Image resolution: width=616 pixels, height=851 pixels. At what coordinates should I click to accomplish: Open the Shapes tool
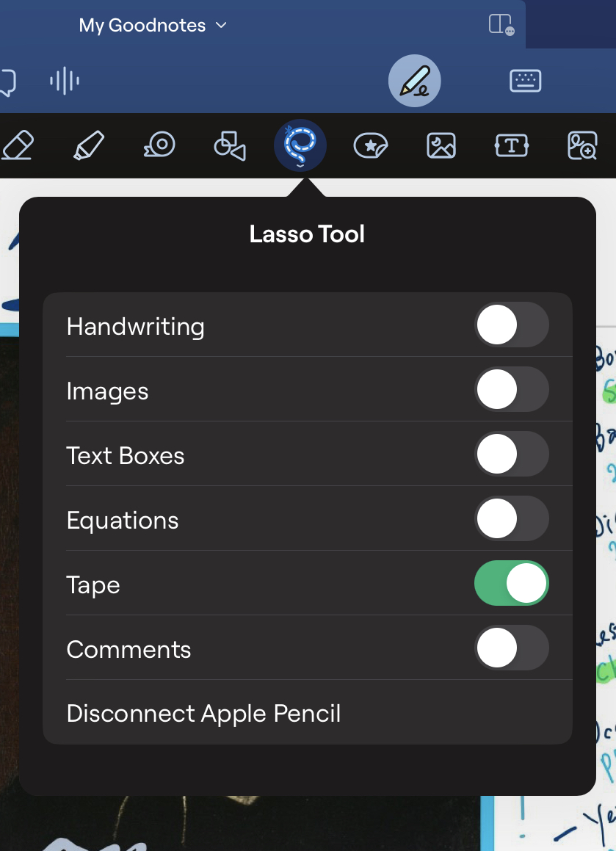pos(229,145)
